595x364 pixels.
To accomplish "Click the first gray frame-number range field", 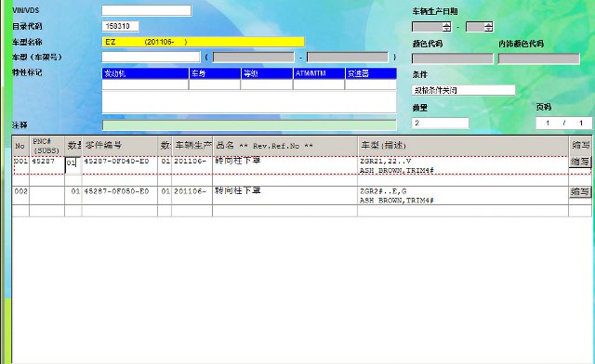I will pos(253,58).
